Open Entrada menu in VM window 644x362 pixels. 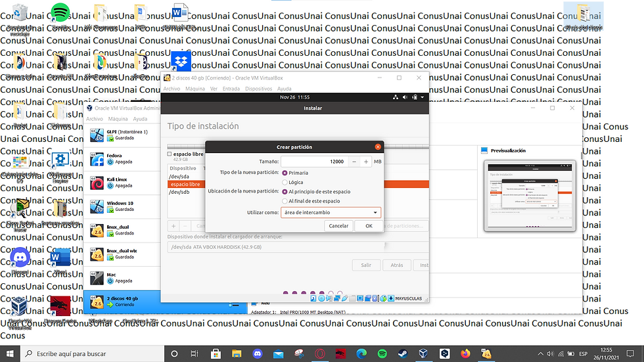tap(231, 89)
